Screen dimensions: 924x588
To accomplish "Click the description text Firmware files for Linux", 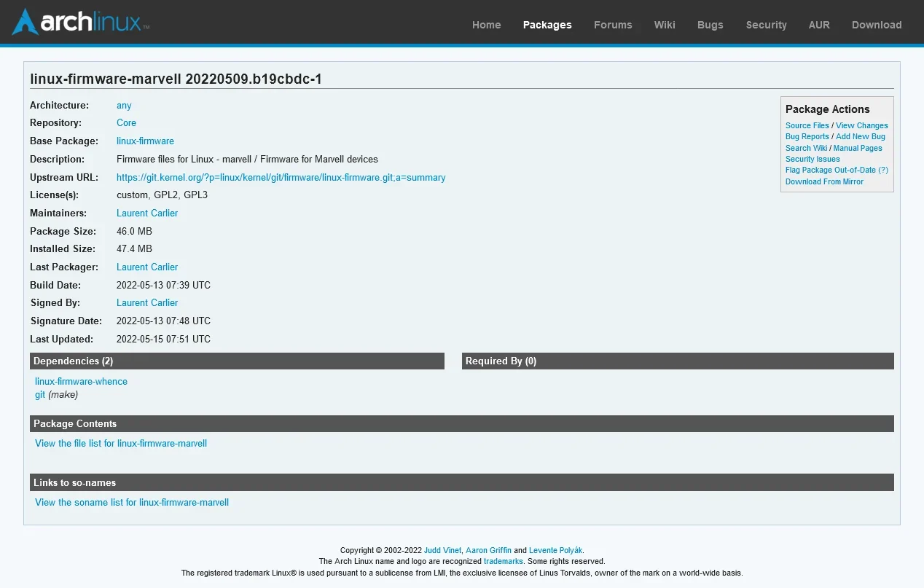I will (247, 160).
